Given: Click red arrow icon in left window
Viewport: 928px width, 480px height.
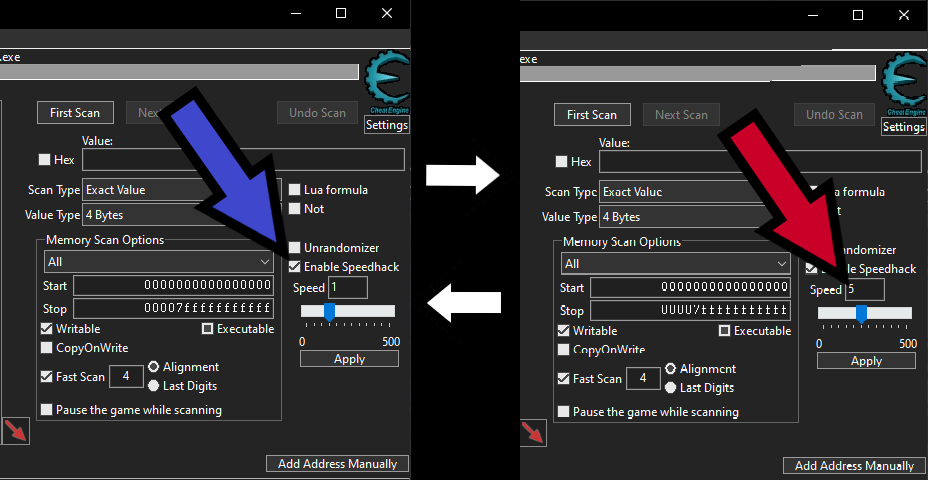Looking at the screenshot, I should tap(15, 431).
